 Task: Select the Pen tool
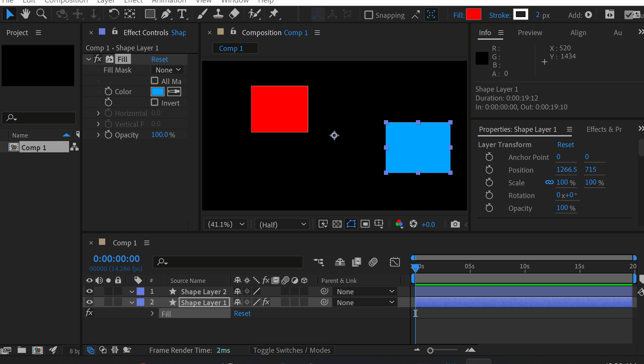166,14
